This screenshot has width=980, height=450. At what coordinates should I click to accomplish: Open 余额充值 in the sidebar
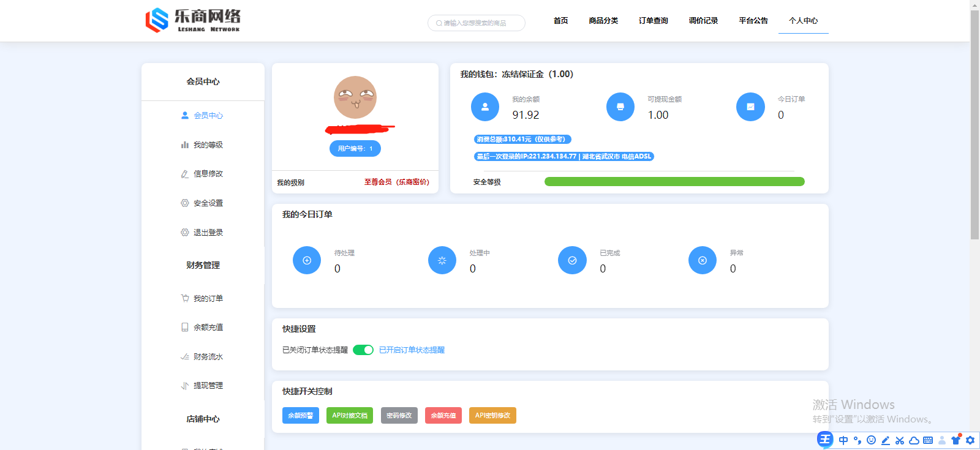click(208, 328)
